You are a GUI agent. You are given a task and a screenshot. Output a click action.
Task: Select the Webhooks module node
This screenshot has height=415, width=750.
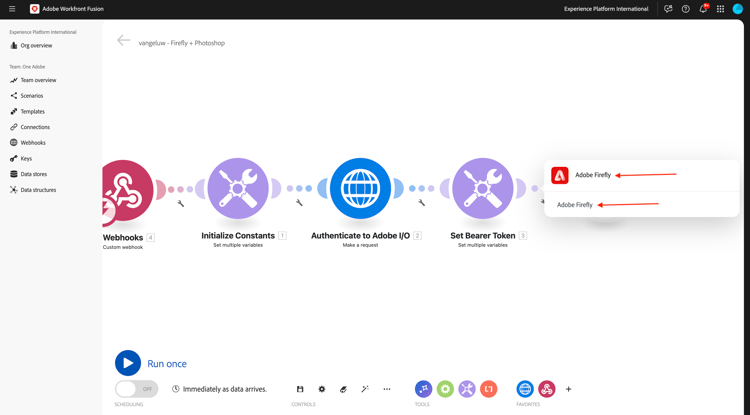(123, 190)
